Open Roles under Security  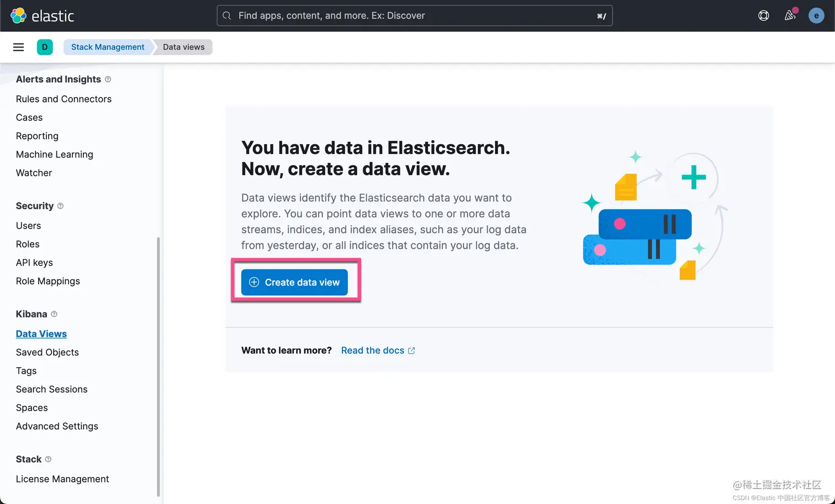(x=28, y=244)
